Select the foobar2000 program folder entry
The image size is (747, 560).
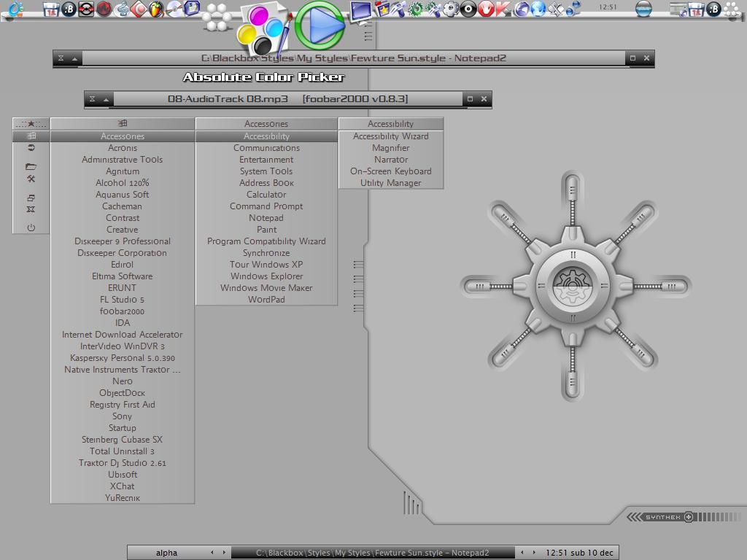coord(123,311)
